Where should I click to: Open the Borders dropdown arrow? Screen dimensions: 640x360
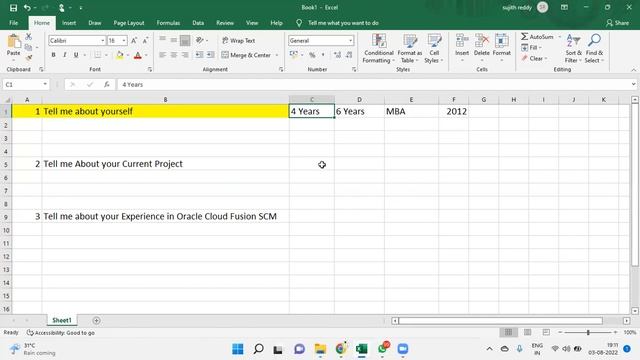[x=106, y=55]
